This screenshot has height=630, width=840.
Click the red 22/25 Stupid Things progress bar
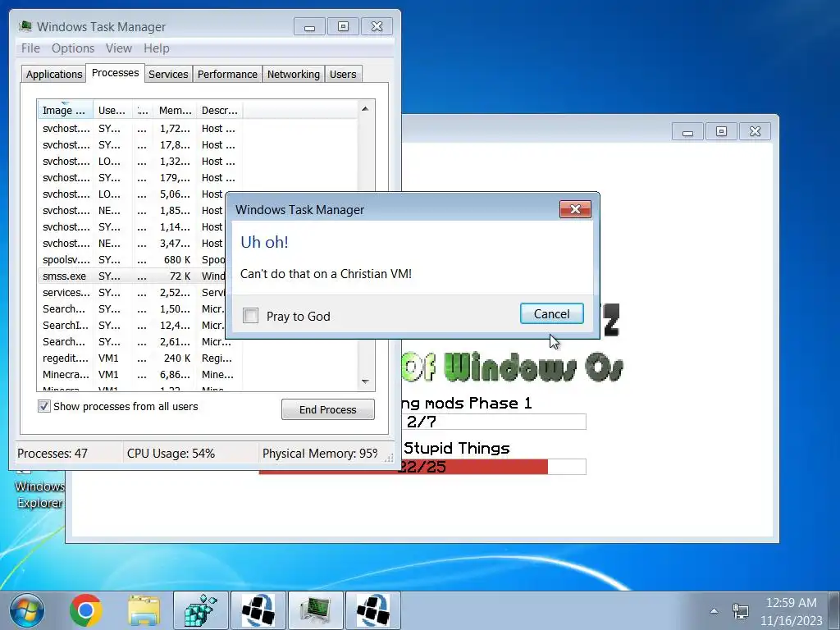[422, 467]
